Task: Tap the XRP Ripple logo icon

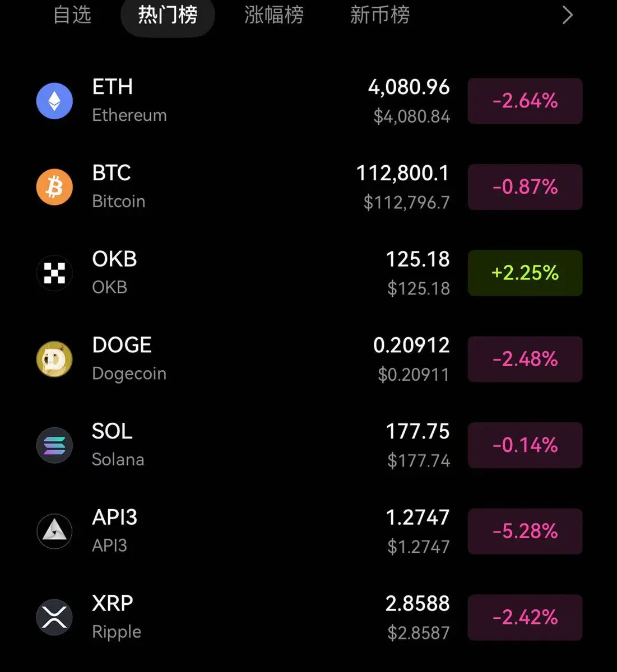Action: (x=54, y=617)
